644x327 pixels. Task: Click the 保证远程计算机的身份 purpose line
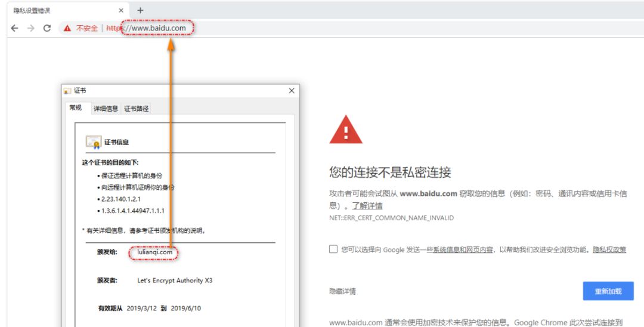tap(131, 175)
